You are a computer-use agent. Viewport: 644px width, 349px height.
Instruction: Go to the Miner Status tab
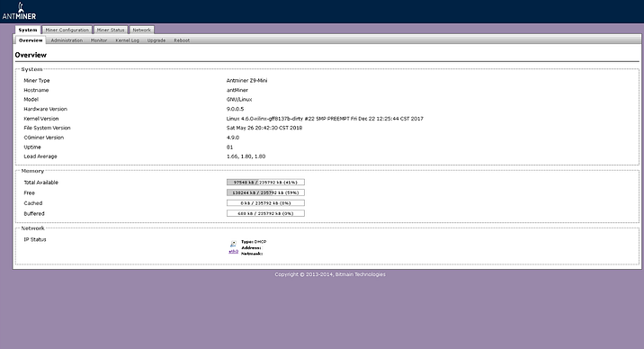(111, 30)
